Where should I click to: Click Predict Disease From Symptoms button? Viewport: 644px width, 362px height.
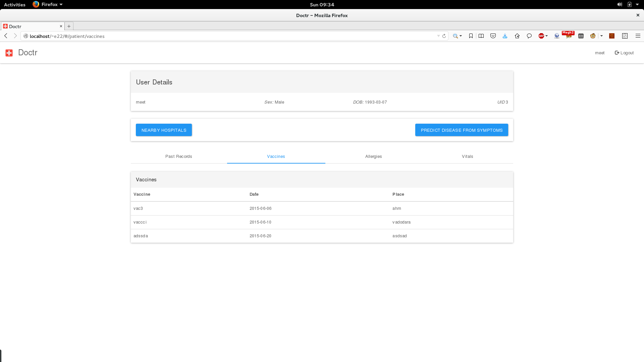[462, 130]
